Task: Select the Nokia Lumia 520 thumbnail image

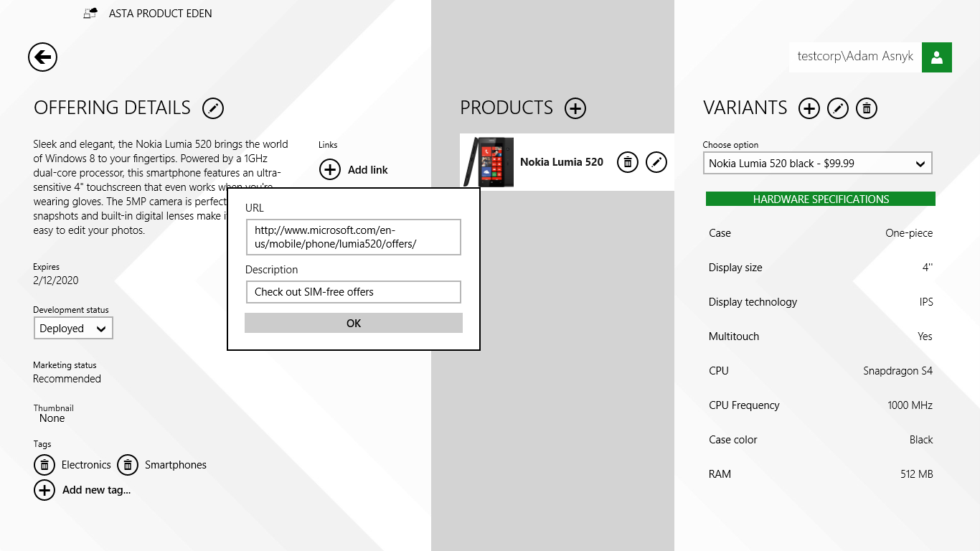Action: pos(489,162)
